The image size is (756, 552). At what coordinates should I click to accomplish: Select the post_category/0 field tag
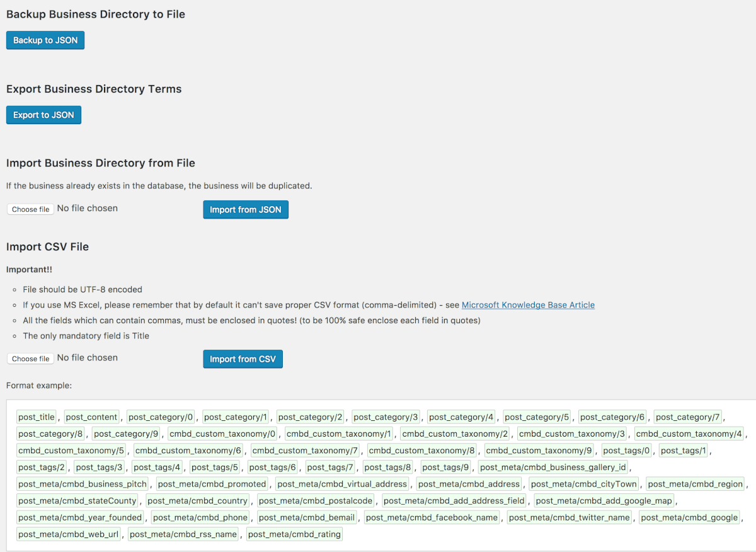coord(161,417)
